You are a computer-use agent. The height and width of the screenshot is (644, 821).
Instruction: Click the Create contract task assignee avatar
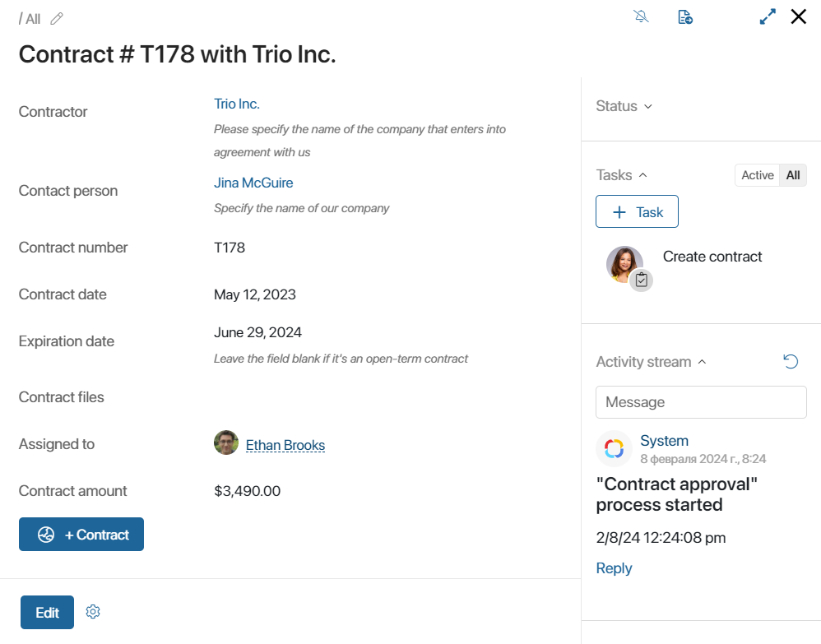pos(624,264)
